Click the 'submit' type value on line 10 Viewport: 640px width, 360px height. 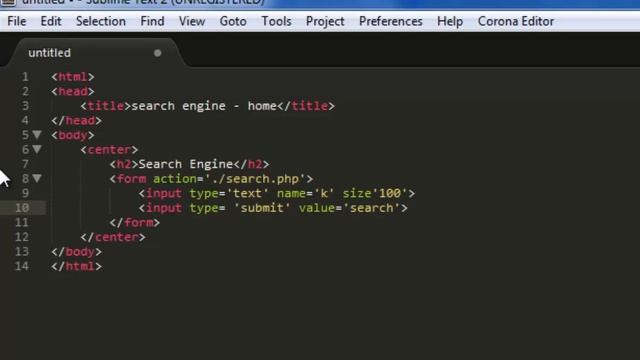coord(262,208)
